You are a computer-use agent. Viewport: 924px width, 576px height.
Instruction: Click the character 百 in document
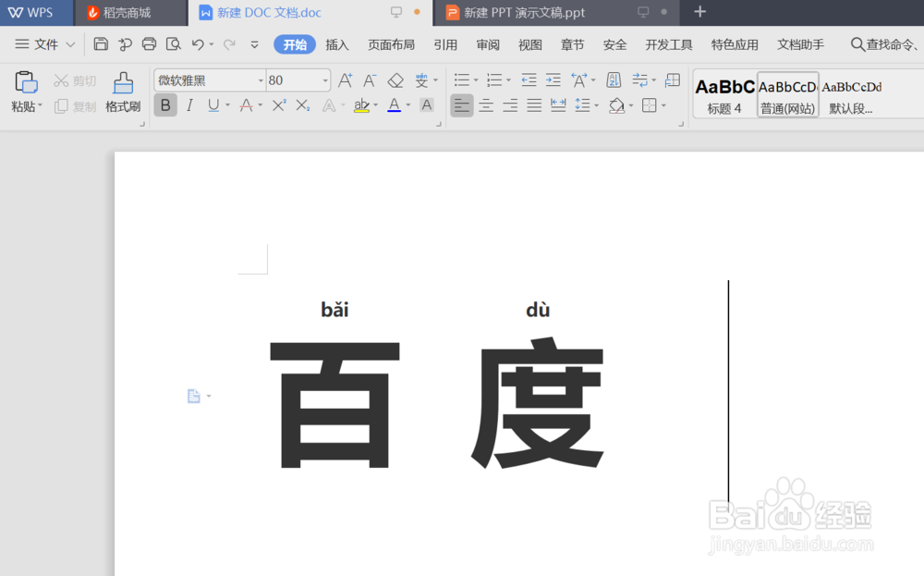(x=334, y=404)
